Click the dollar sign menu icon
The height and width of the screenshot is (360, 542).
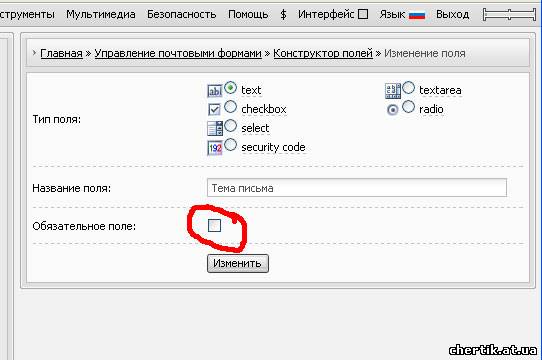coord(283,15)
